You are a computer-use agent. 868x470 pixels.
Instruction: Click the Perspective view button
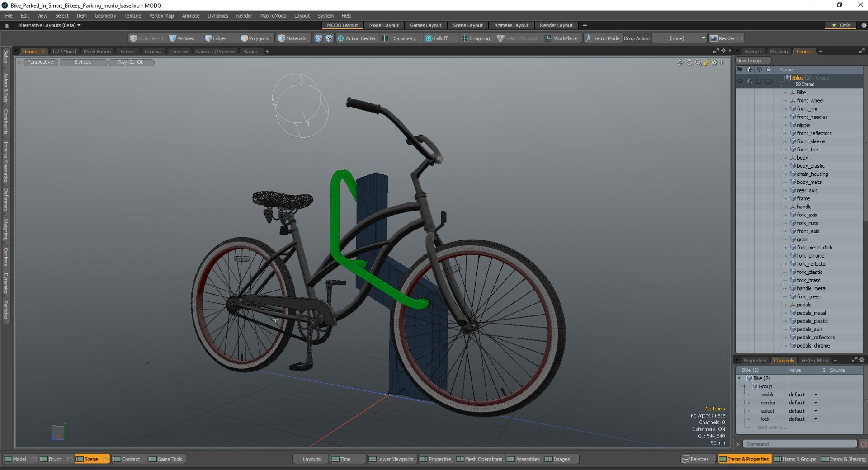click(40, 62)
